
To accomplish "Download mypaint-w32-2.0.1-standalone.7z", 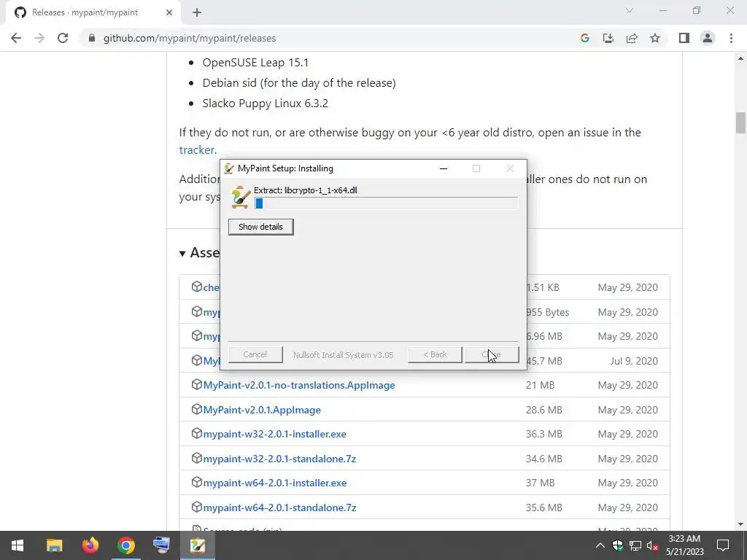I will (x=279, y=459).
